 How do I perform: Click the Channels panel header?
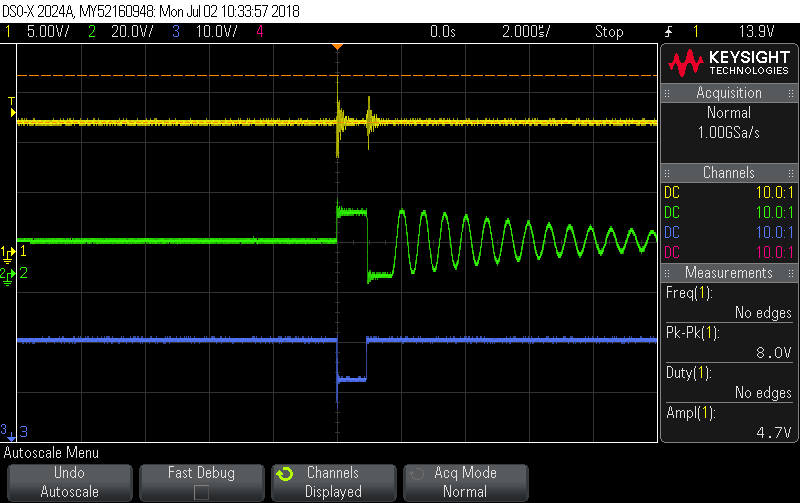tap(729, 173)
